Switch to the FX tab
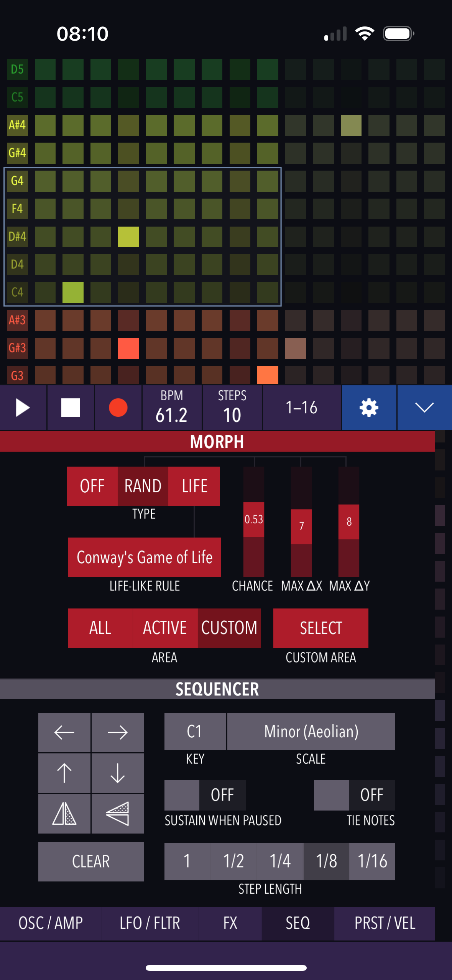Screen dimensions: 452x980 click(230, 923)
